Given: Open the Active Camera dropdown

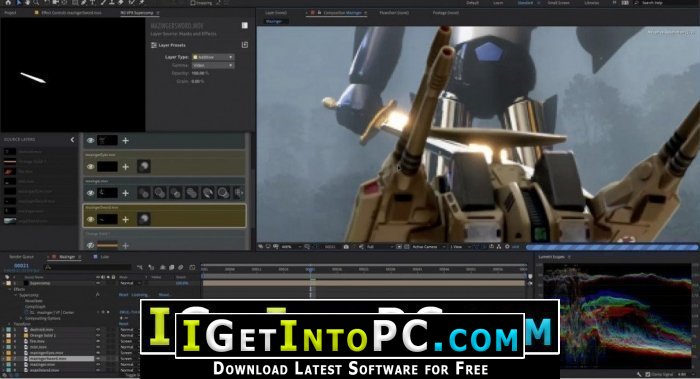Looking at the screenshot, I should [429, 246].
